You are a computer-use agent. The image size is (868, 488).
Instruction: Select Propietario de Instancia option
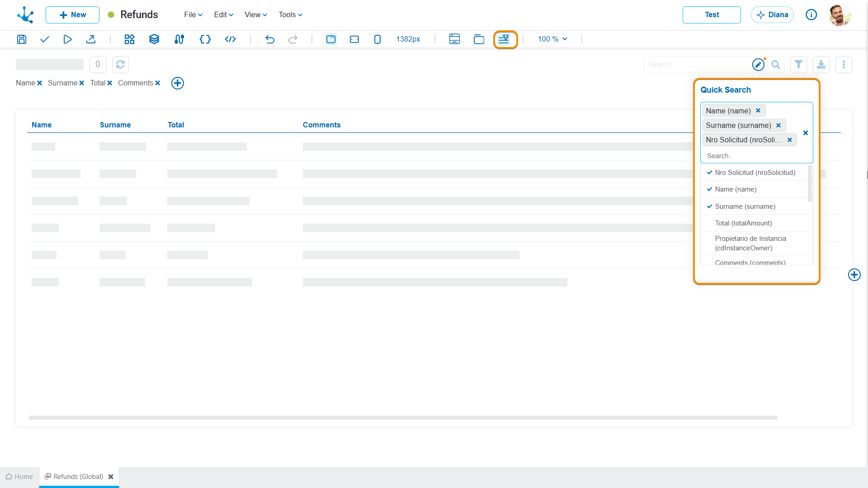tap(754, 243)
